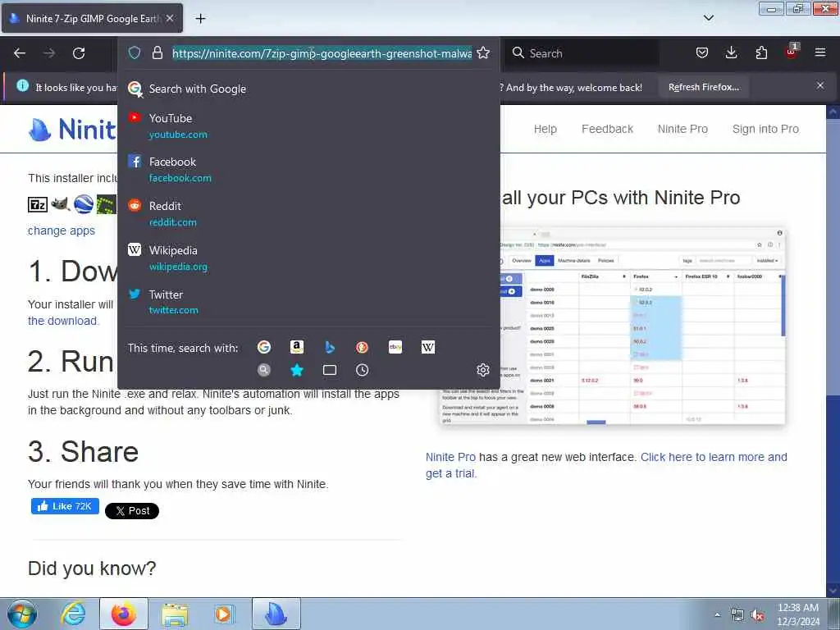Dismiss the Refresh Firefox notification bar
840x630 pixels.
[x=820, y=85]
